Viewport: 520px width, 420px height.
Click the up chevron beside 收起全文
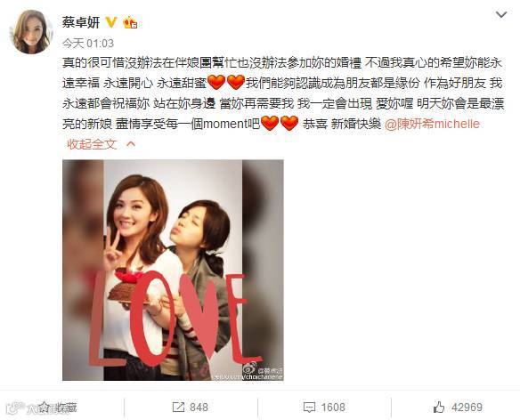tap(131, 144)
